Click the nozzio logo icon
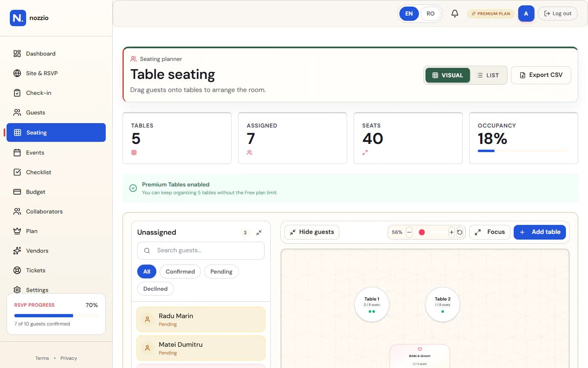This screenshot has height=368, width=588. (18, 18)
